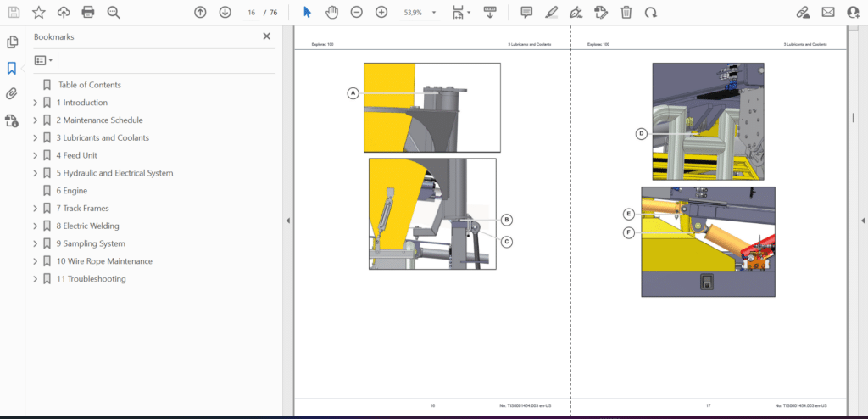
Task: Open the bookmarks options dropdown menu
Action: pyautogui.click(x=44, y=60)
